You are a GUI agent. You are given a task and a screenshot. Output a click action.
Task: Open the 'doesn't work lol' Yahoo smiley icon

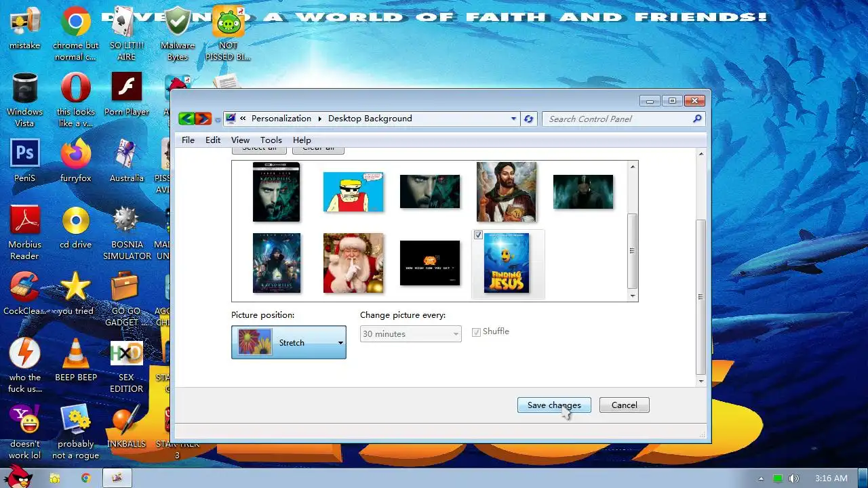pyautogui.click(x=24, y=431)
